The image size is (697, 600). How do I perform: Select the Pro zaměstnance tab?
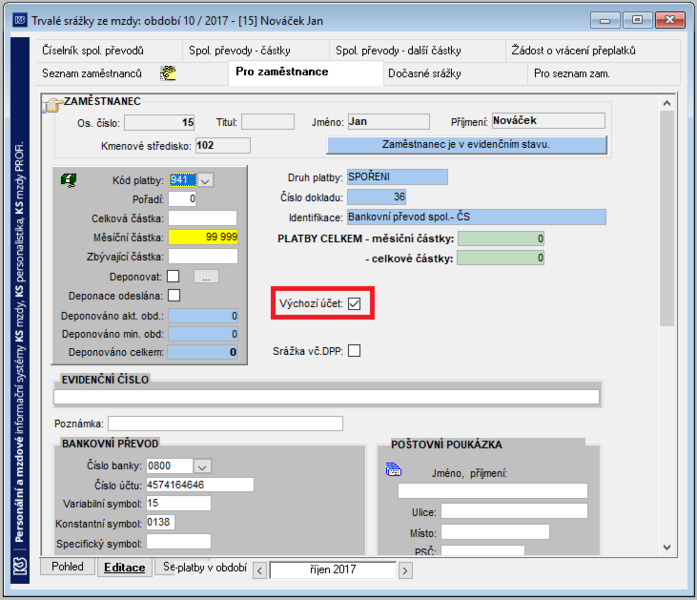(x=306, y=72)
